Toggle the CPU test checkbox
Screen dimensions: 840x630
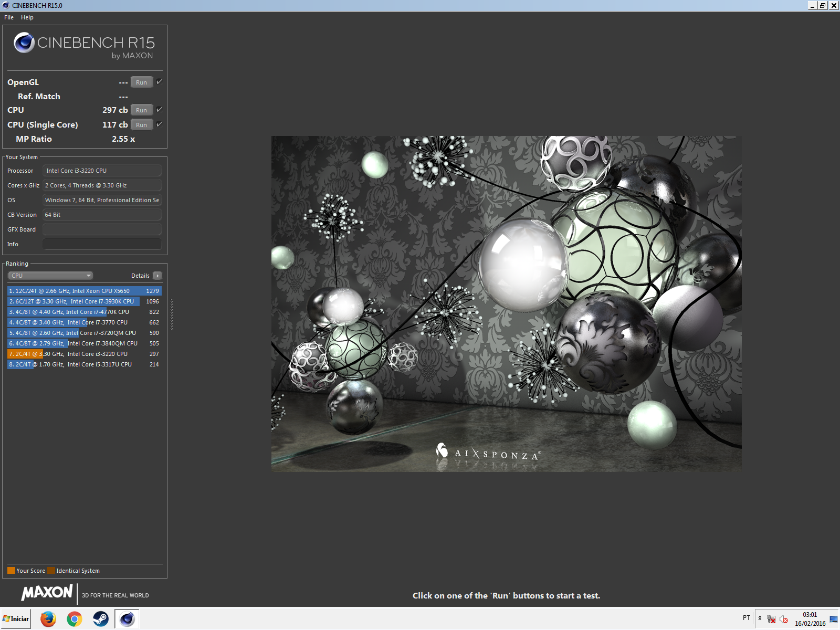[159, 110]
